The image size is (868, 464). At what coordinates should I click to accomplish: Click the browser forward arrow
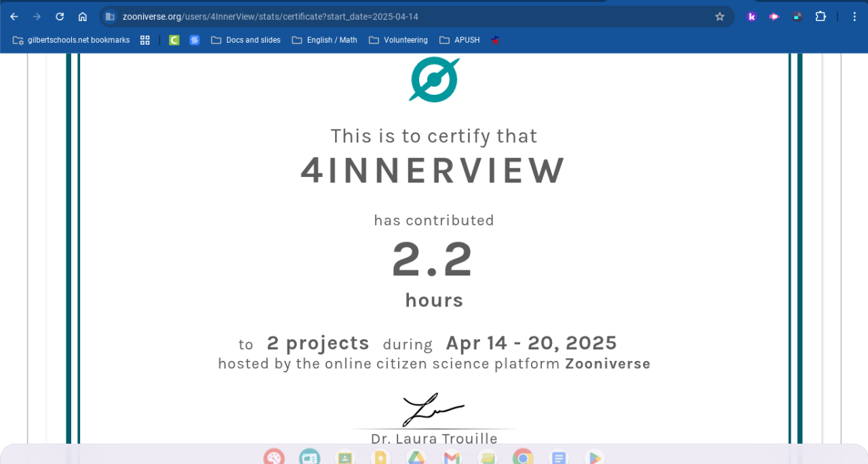click(37, 16)
